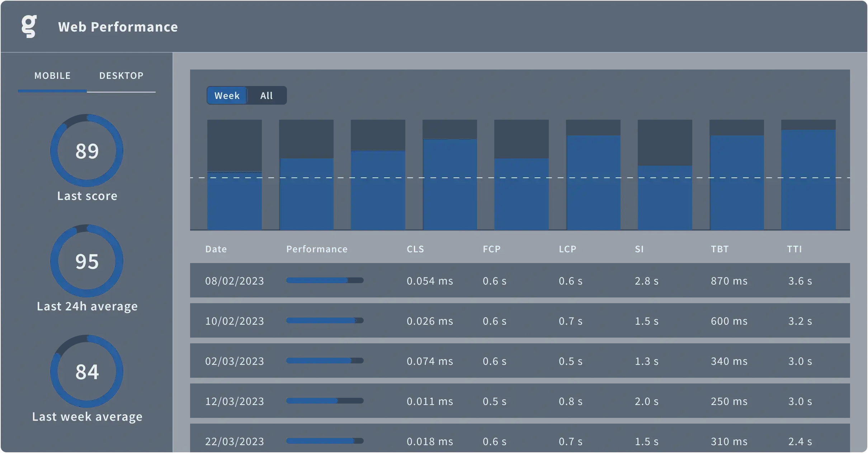
Task: Click the Last week average gauge showing 84
Action: click(x=87, y=372)
